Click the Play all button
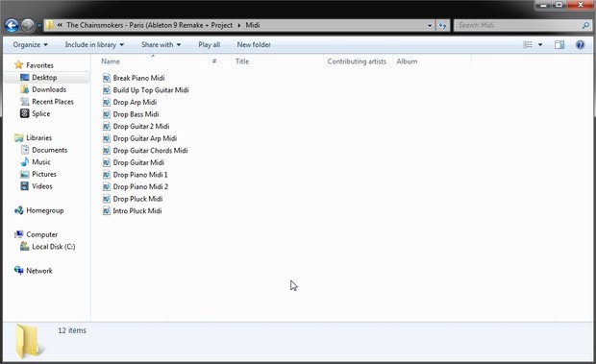 (209, 45)
